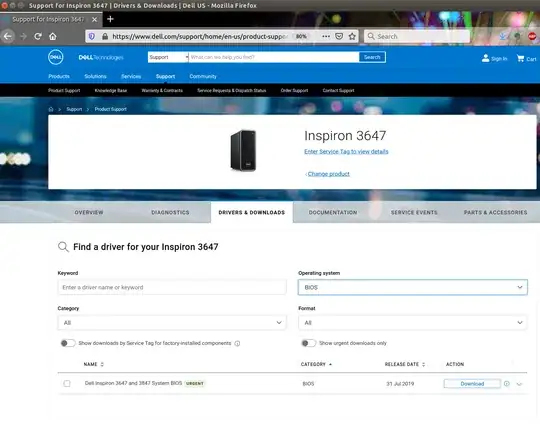Click the Change product link

pyautogui.click(x=329, y=174)
